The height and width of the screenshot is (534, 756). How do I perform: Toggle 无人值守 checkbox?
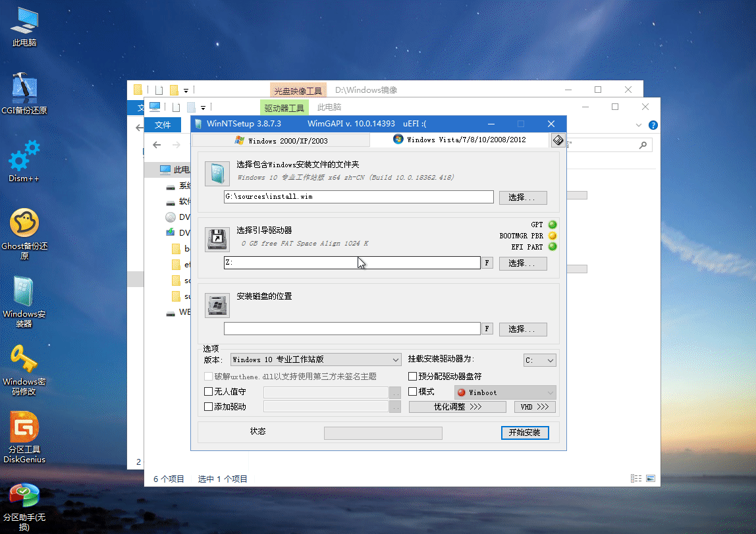(208, 392)
